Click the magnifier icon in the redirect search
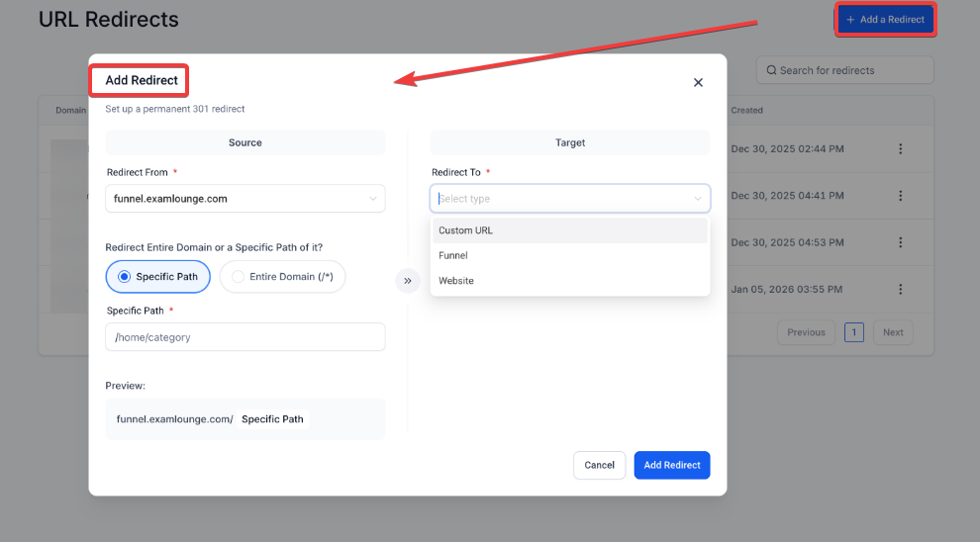Viewport: 980px width, 542px height. pyautogui.click(x=769, y=70)
